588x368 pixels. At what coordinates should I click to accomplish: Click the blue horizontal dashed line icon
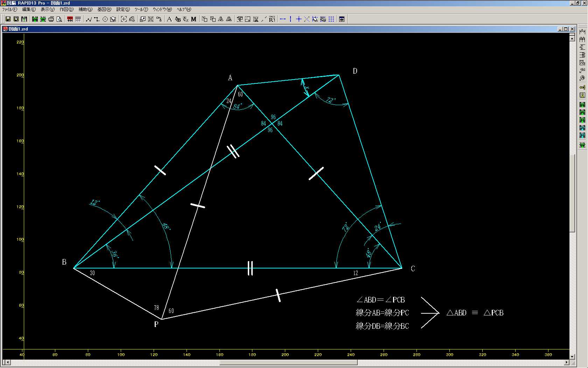pyautogui.click(x=283, y=19)
